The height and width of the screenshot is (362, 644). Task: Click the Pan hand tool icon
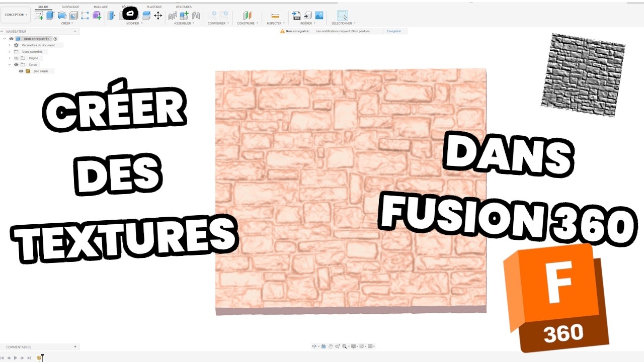(x=331, y=346)
